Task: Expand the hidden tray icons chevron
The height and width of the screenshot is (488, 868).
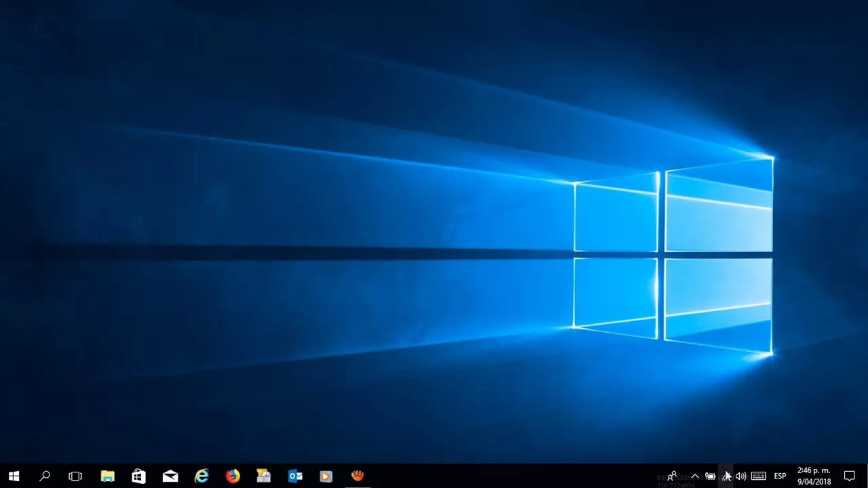Action: click(694, 476)
